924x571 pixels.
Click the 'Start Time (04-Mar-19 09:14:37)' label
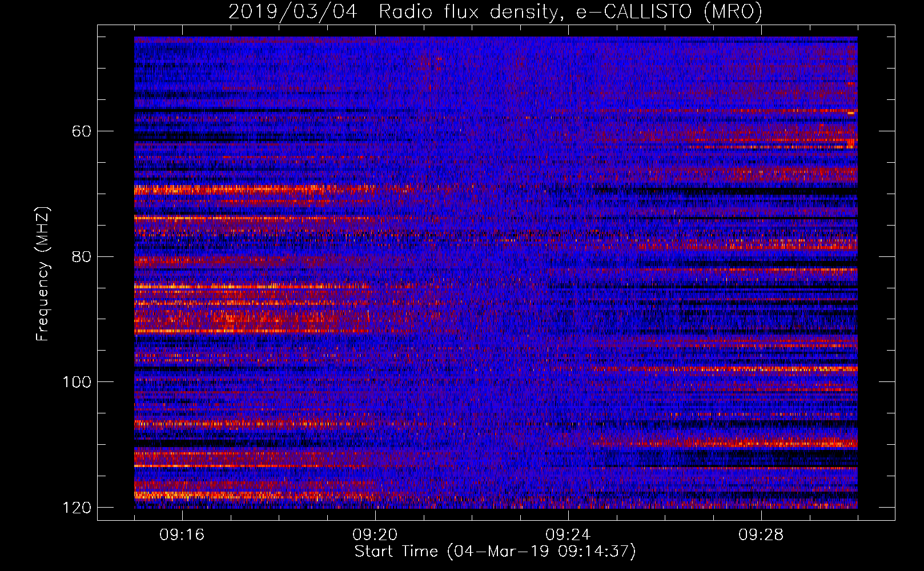click(495, 552)
